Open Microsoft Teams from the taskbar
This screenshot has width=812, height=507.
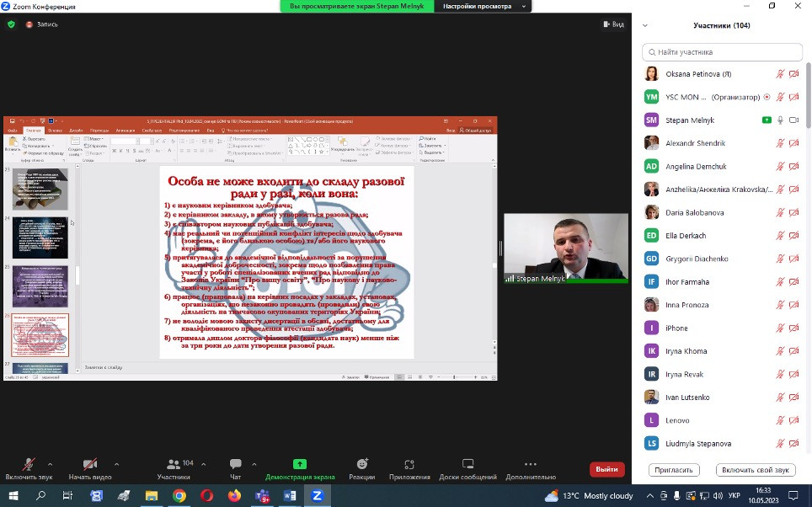(262, 496)
